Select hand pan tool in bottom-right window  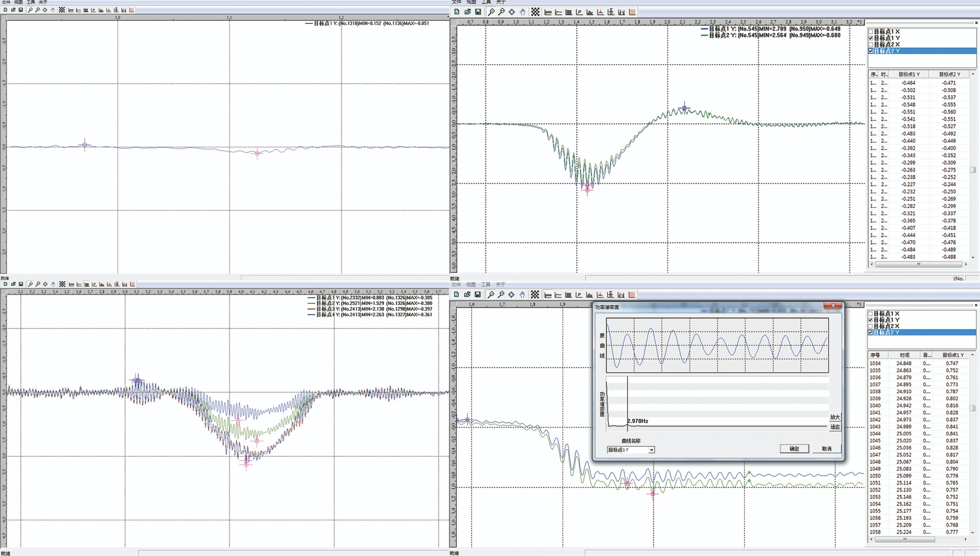pyautogui.click(x=522, y=294)
